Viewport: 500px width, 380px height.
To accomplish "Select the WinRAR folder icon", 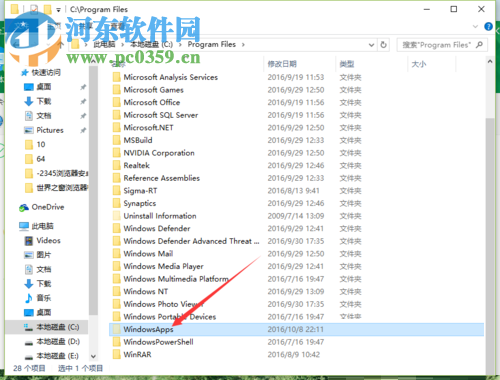I will click(x=116, y=355).
